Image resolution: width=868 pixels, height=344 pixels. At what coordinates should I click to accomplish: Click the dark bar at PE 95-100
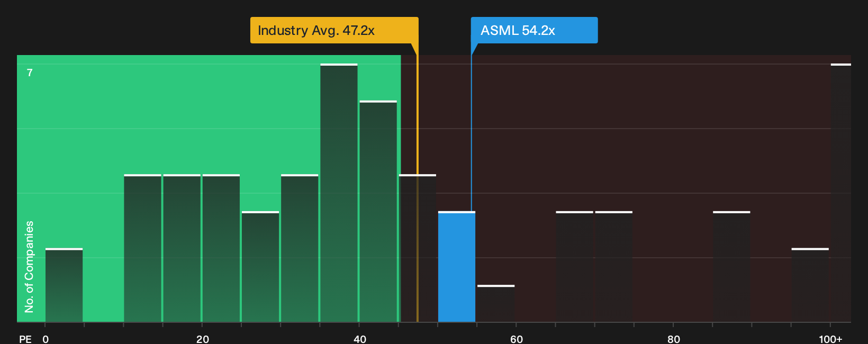coord(810,285)
